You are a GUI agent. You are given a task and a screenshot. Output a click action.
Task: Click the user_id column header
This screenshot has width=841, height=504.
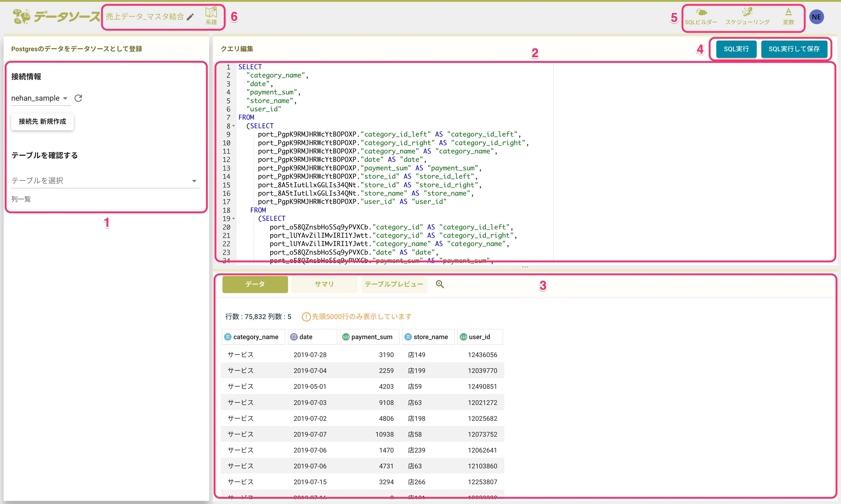(480, 337)
